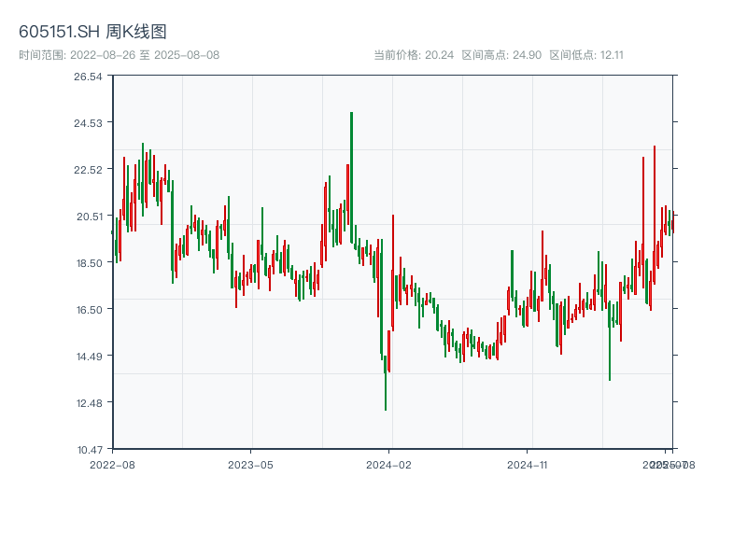
Task: Select the 2023-05 x-axis date label
Action: 250,464
